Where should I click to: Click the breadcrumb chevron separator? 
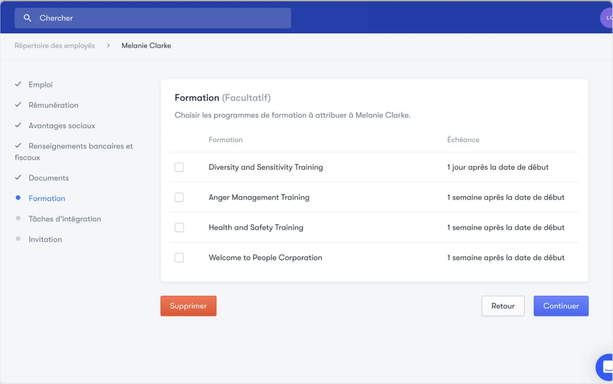(108, 46)
